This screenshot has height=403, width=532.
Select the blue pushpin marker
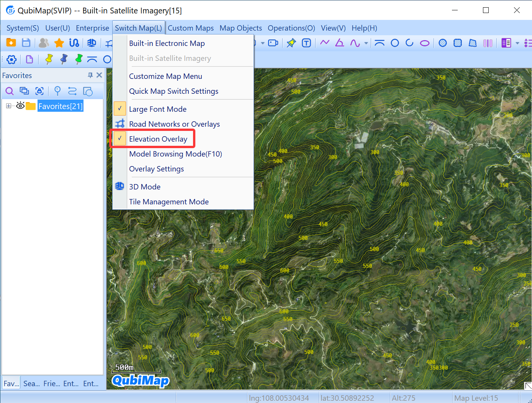point(64,59)
